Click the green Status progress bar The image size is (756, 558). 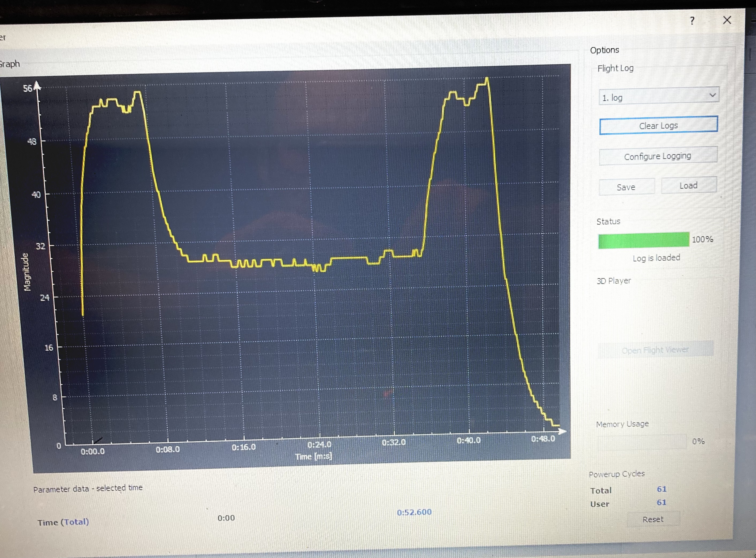point(643,241)
